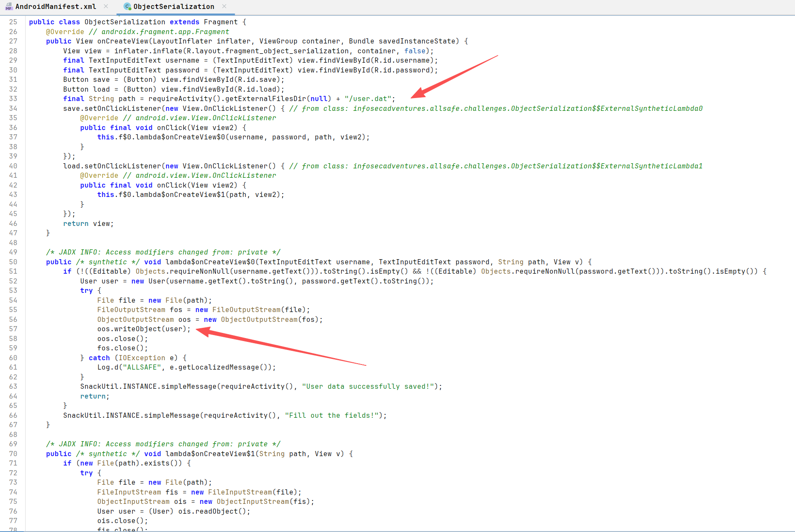The image size is (795, 532).
Task: Click the ObjectSerialization class icon in tab
Action: click(x=127, y=6)
